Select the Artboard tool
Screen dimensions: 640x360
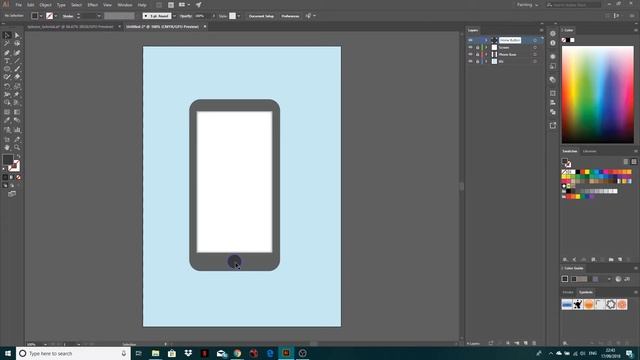(7, 139)
